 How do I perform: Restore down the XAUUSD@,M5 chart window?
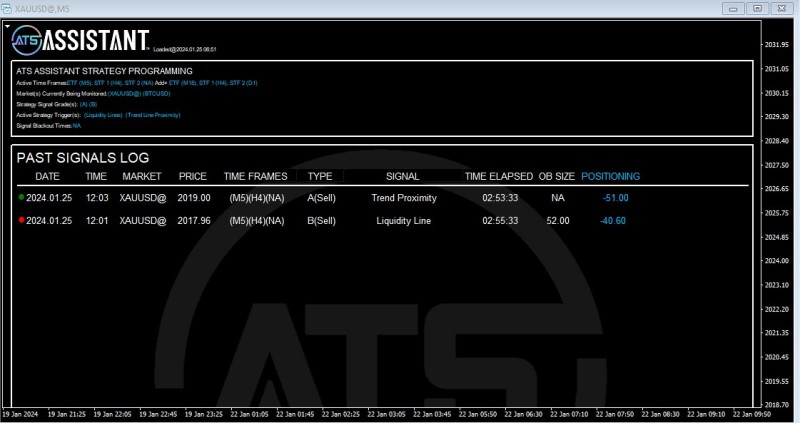(758, 8)
